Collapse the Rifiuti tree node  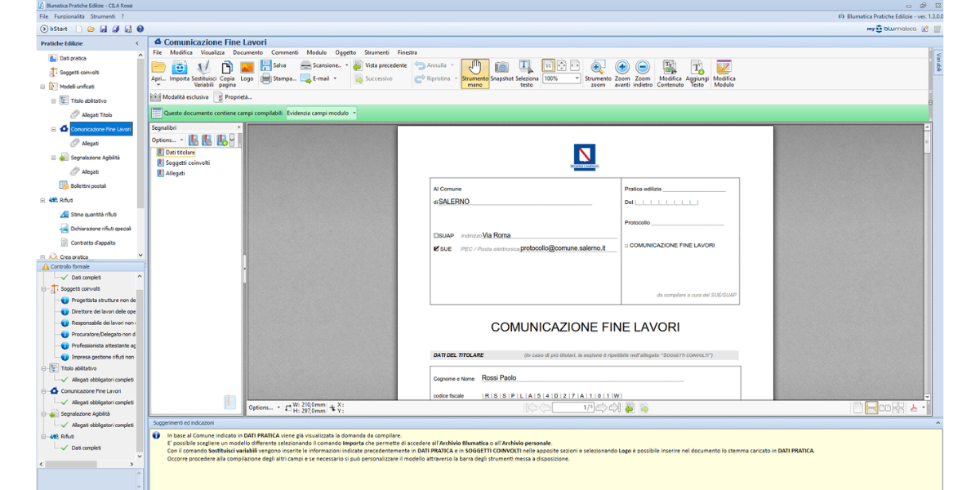click(x=42, y=199)
